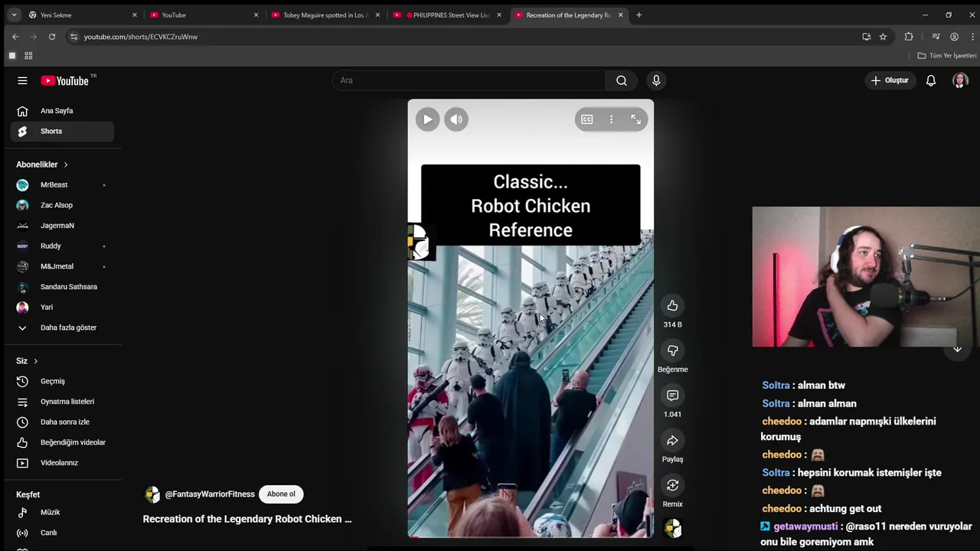Viewport: 980px width, 551px height.
Task: Open Oynatma listeleri playlists
Action: [63, 402]
